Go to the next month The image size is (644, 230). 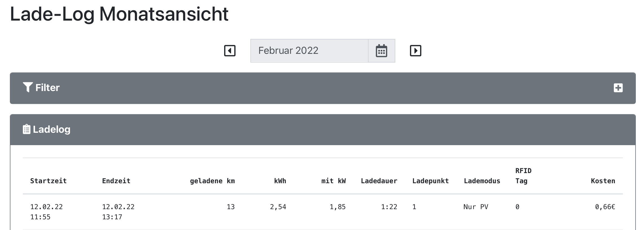[415, 51]
